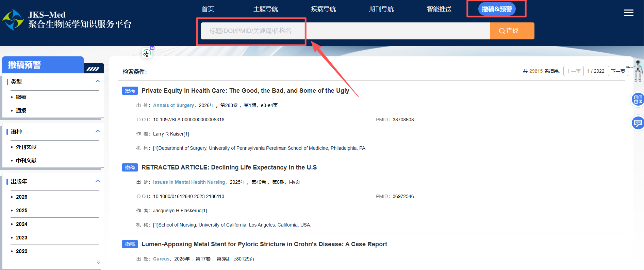Viewport: 644px width, 270px height.
Task: Open the hamburger menu icon
Action: 629,13
